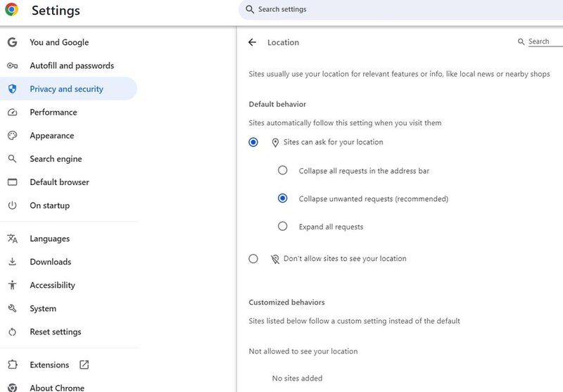Click the Settings page title

click(x=56, y=11)
